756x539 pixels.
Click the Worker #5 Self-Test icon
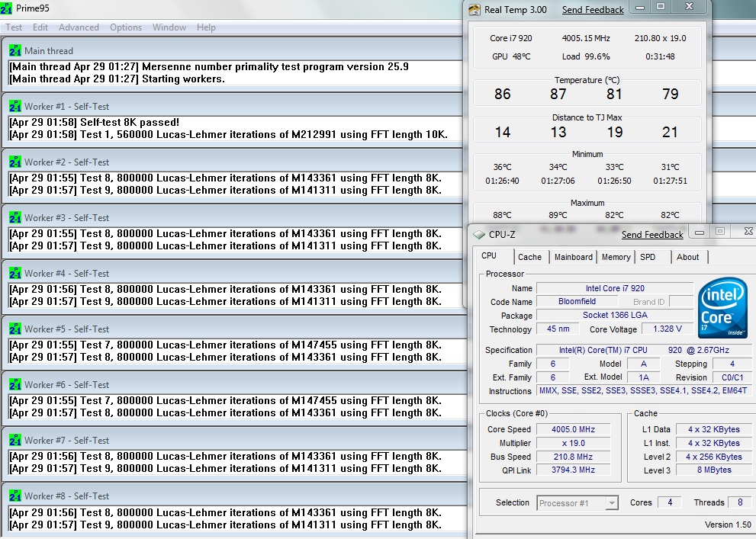[x=15, y=329]
